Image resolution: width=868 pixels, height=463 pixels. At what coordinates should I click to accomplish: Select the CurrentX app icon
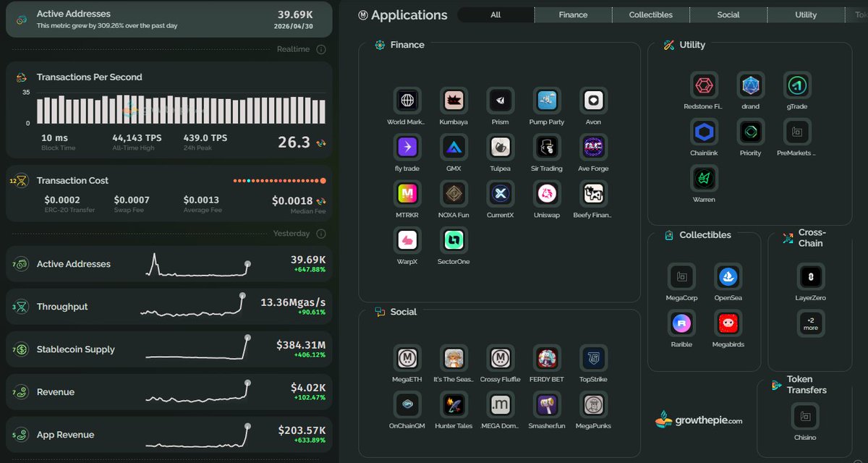coord(500,193)
